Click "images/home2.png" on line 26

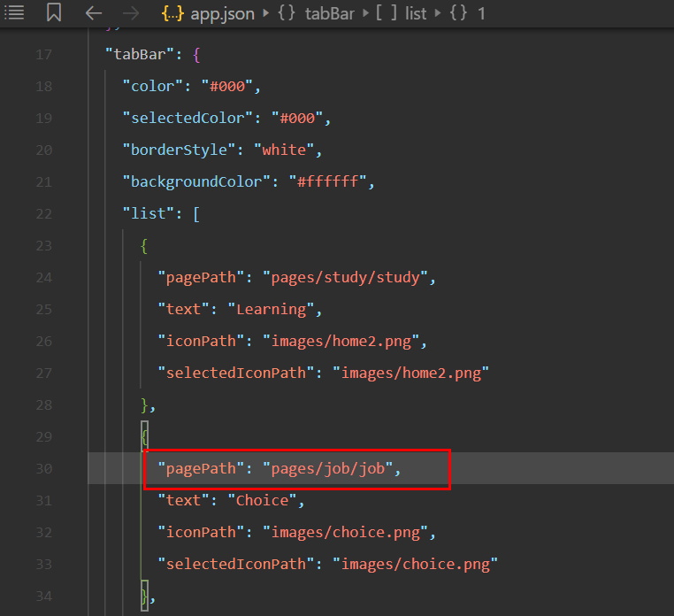pyautogui.click(x=341, y=341)
